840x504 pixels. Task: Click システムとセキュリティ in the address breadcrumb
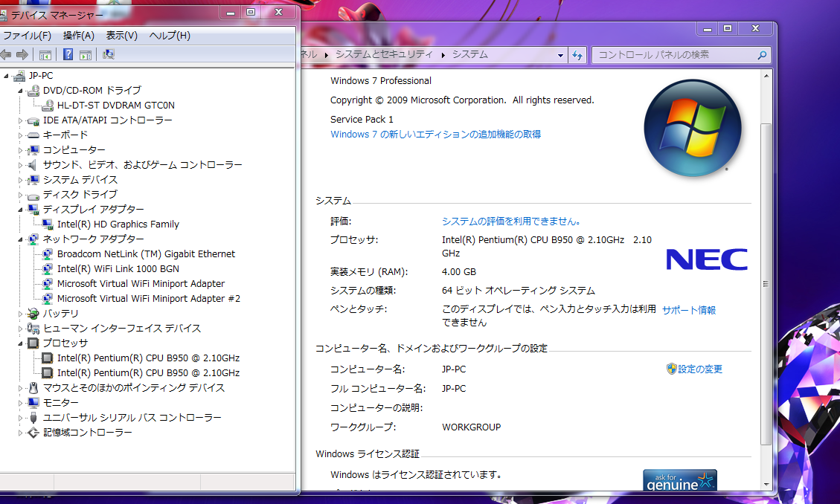coord(384,54)
